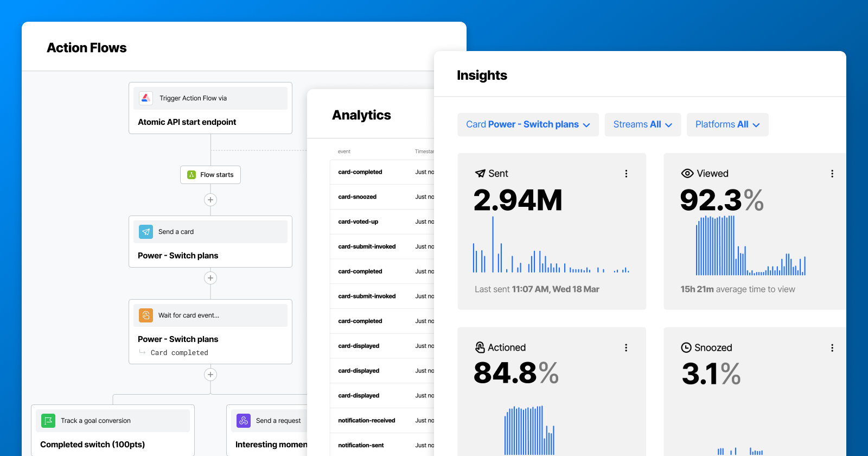
Task: Click the 2.94M sent value
Action: click(518, 200)
